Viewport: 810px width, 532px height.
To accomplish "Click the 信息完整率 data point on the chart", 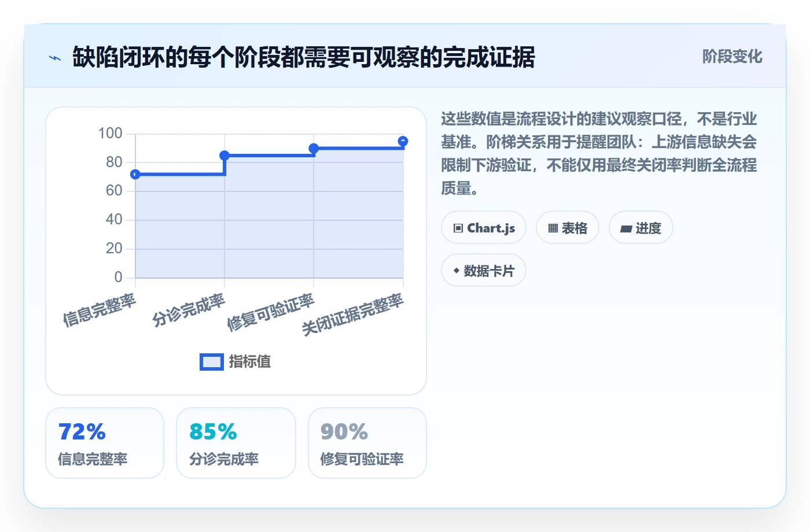I will point(135,174).
